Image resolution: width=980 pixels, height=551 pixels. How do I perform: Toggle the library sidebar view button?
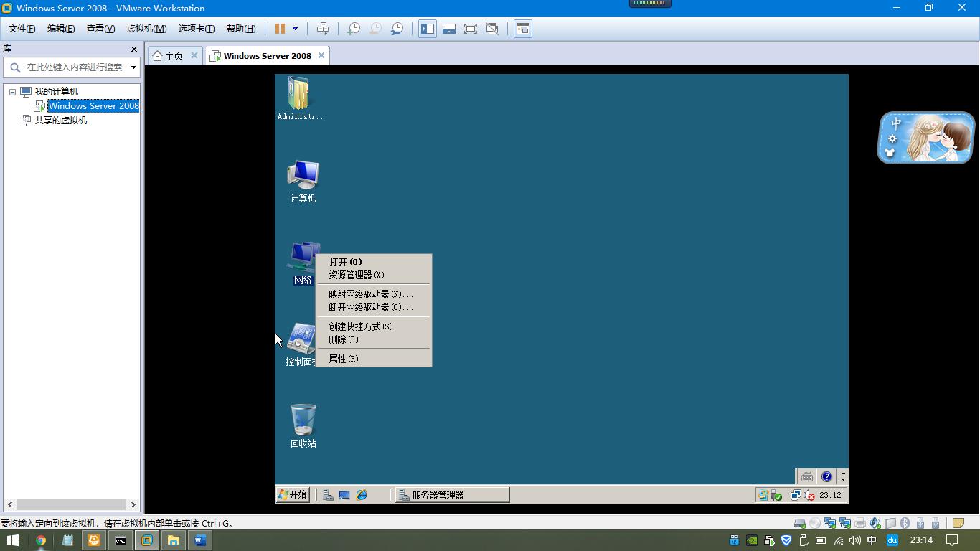(428, 29)
